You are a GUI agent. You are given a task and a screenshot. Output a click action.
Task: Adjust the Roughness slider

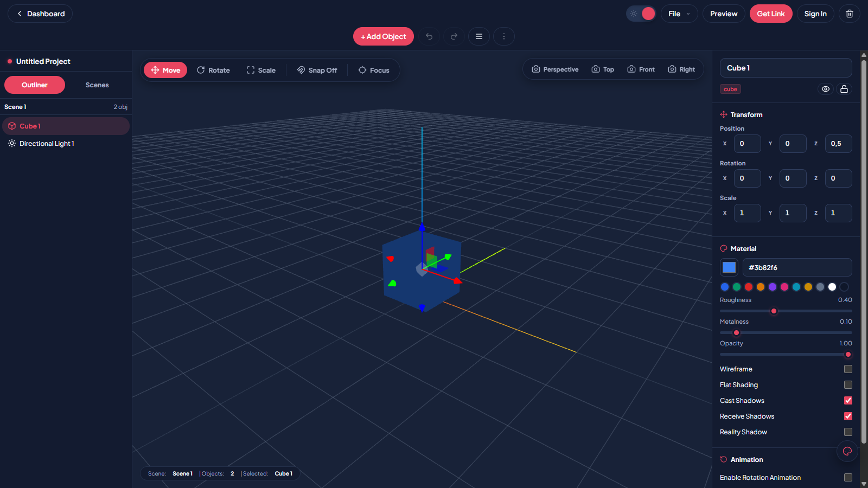786,311
